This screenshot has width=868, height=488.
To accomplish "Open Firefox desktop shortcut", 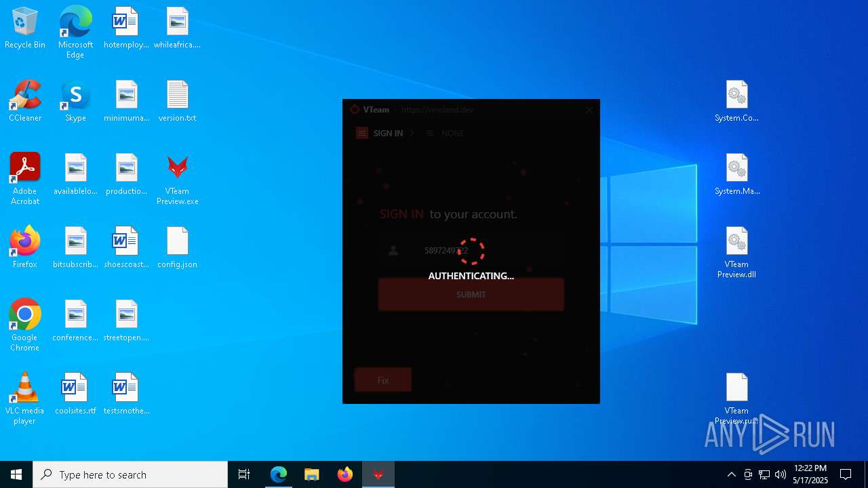I will (x=25, y=248).
